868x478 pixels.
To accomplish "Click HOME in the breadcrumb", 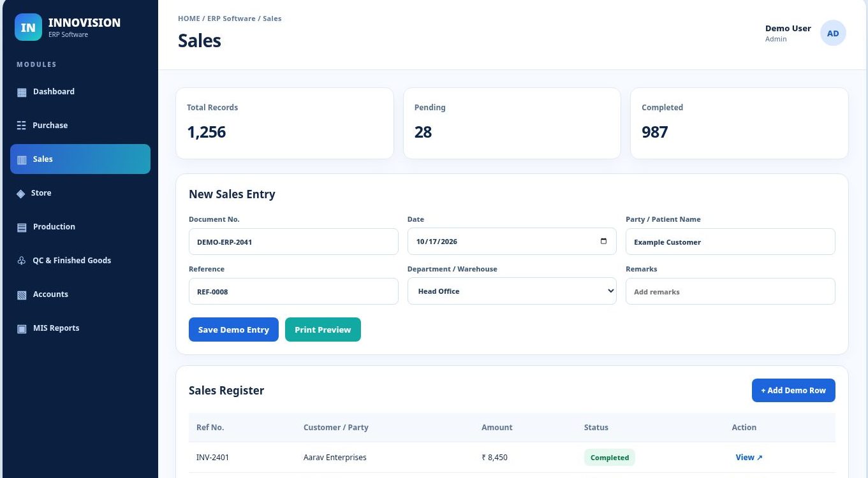I will point(189,18).
